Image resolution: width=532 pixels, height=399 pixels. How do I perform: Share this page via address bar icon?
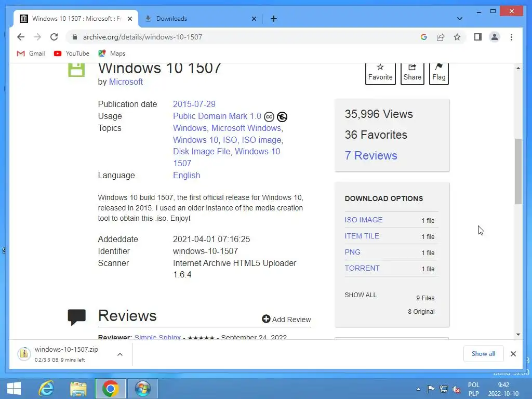pos(441,37)
